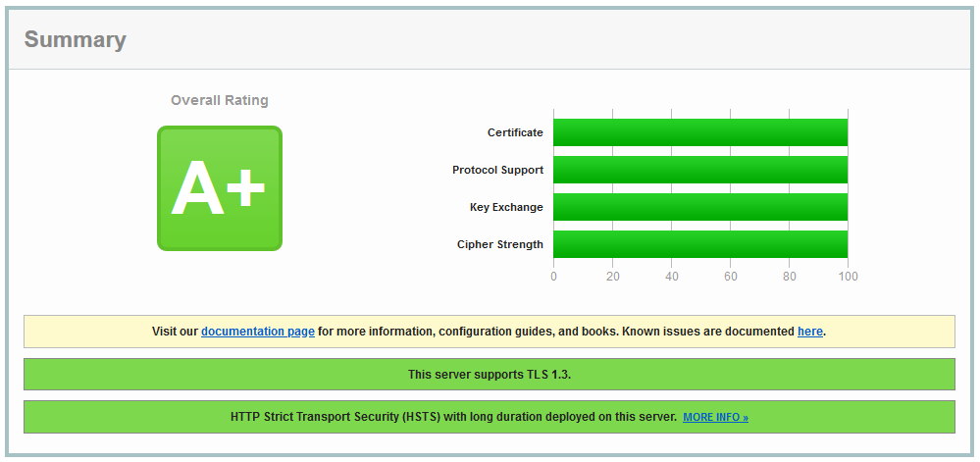Image resolution: width=980 pixels, height=462 pixels.
Task: Click the 80 value on chart axis
Action: click(x=790, y=277)
